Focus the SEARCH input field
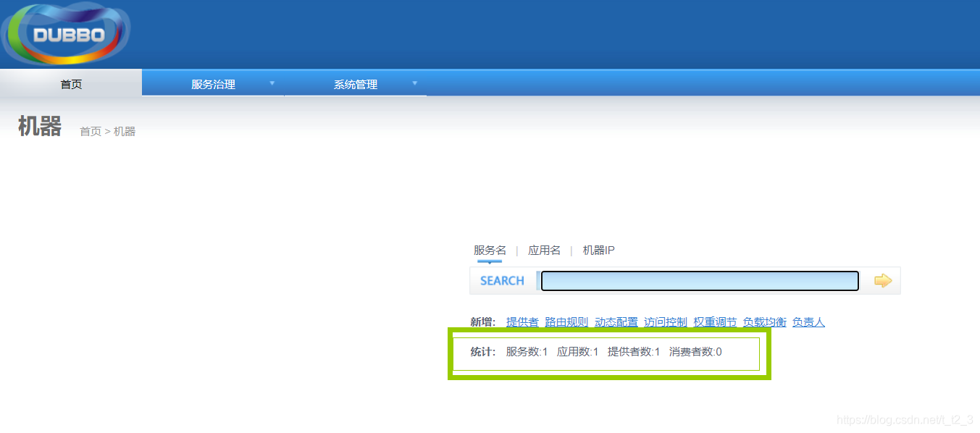This screenshot has width=980, height=433. (700, 281)
